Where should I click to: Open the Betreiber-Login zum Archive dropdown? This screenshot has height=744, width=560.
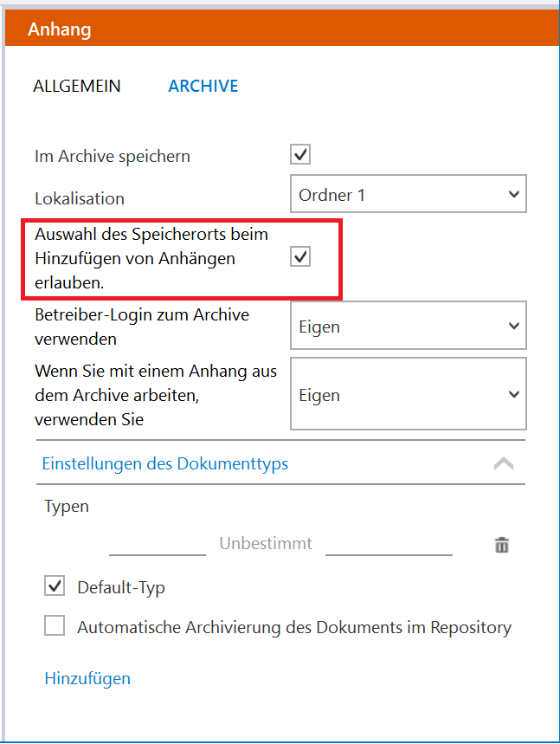pyautogui.click(x=409, y=326)
